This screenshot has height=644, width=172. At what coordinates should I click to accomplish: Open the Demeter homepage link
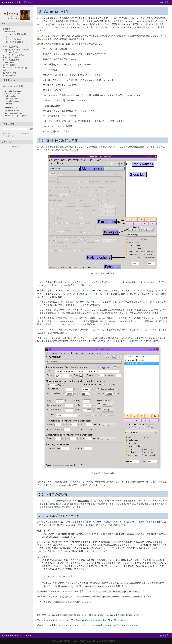[x=13, y=91]
